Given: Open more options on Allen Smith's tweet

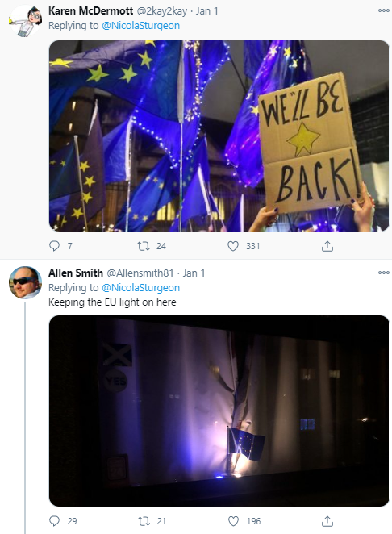Looking at the screenshot, I should (x=383, y=273).
